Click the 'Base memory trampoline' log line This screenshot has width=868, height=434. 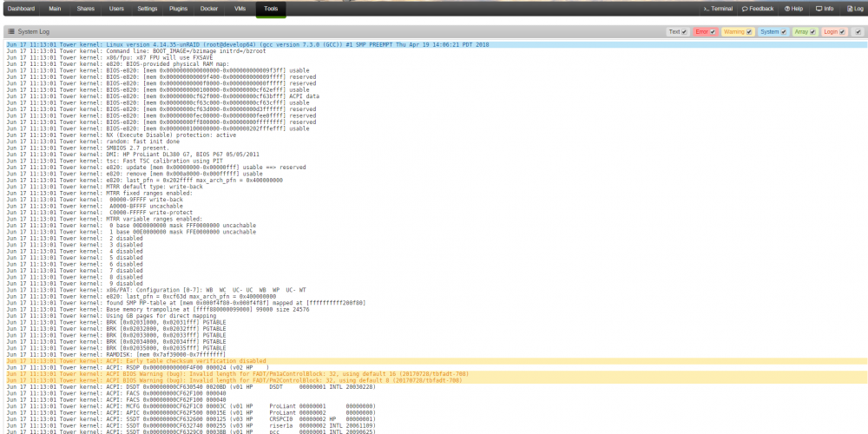tap(158, 310)
